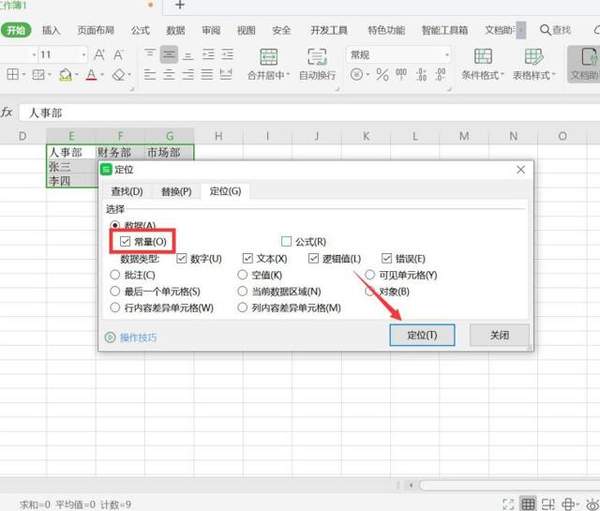Click the reading mode crosshair status icon
This screenshot has width=600, height=511.
568,504
